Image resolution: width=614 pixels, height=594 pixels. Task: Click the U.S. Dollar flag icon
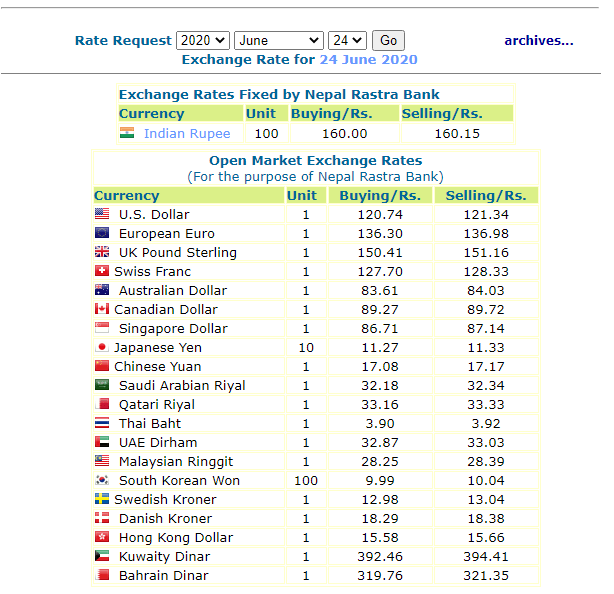pyautogui.click(x=102, y=214)
